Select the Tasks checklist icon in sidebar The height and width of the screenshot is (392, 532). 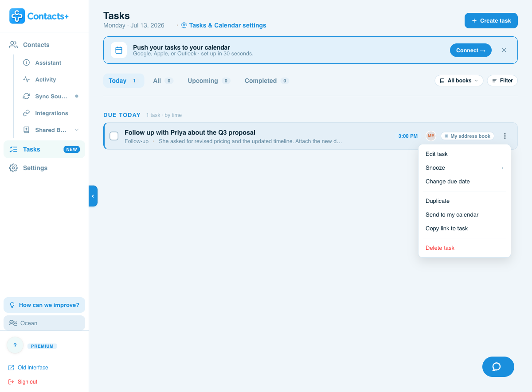[13, 149]
